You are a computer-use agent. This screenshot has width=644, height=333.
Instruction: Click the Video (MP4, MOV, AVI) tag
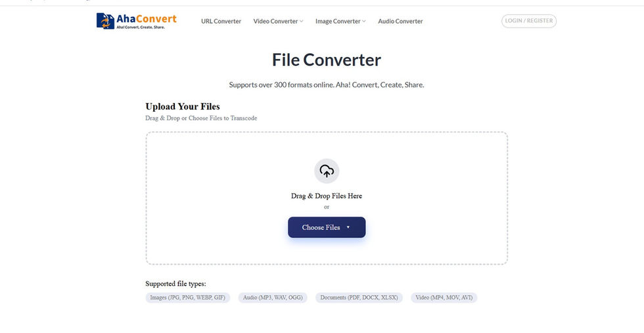tap(444, 298)
